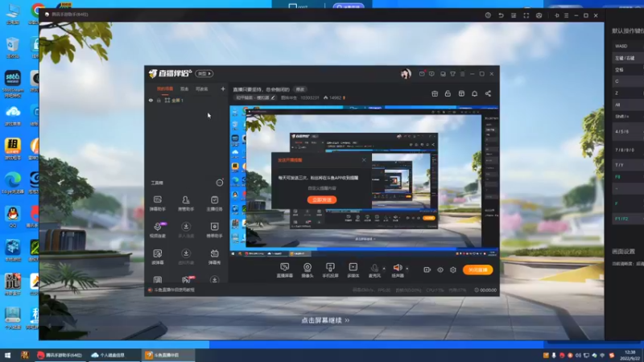Edit the stream title with the 修改 button
Screen dimensions: 644x362
[300, 89]
